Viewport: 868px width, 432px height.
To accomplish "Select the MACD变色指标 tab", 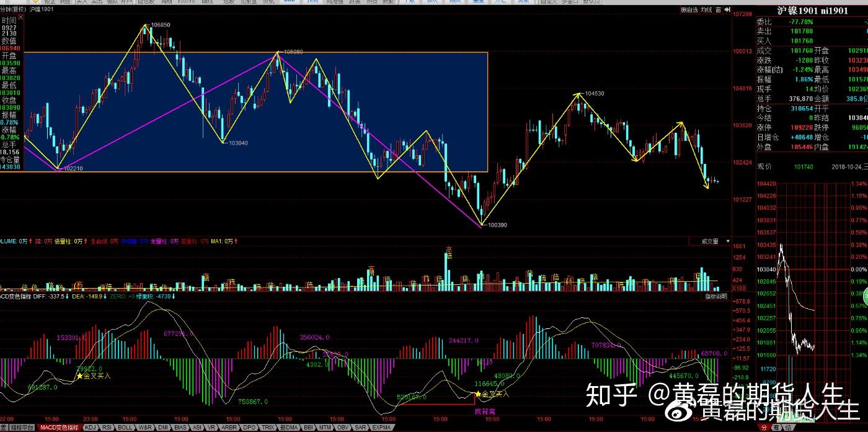I will pyautogui.click(x=60, y=428).
